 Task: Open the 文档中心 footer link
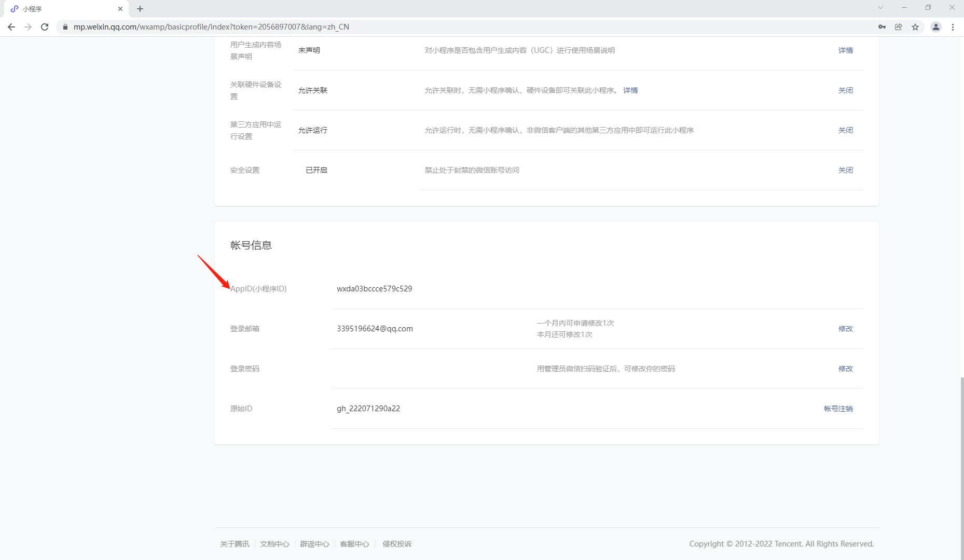(x=274, y=544)
